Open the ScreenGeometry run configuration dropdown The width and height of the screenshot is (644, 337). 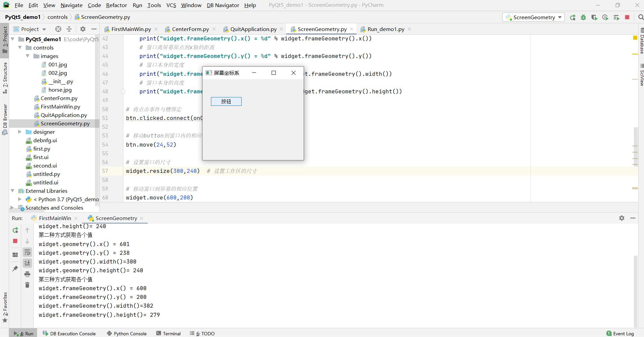point(533,18)
